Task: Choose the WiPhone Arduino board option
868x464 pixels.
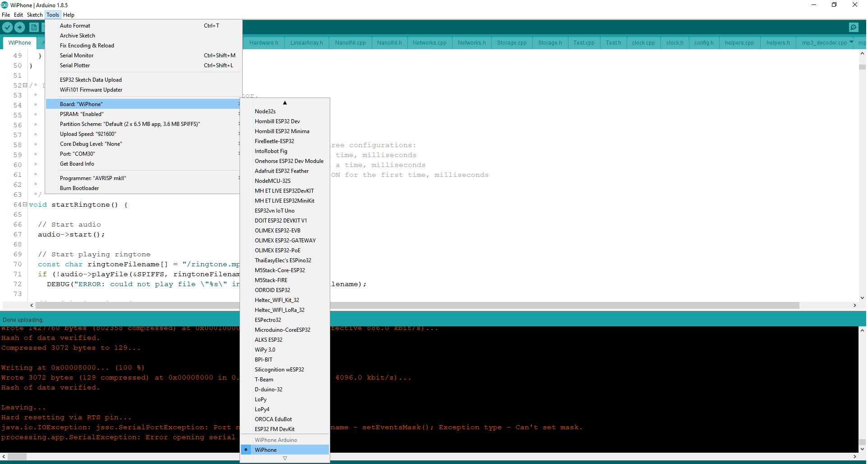Action: (276, 440)
